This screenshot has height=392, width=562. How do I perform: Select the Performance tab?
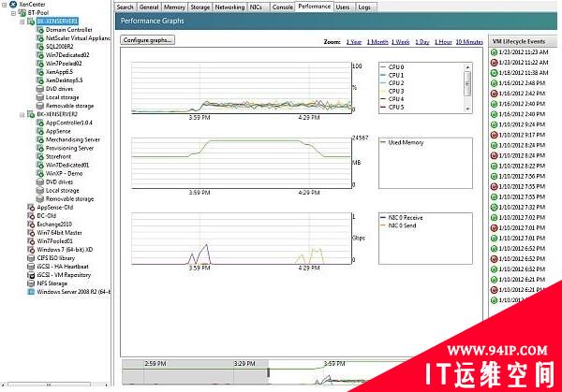[x=315, y=7]
